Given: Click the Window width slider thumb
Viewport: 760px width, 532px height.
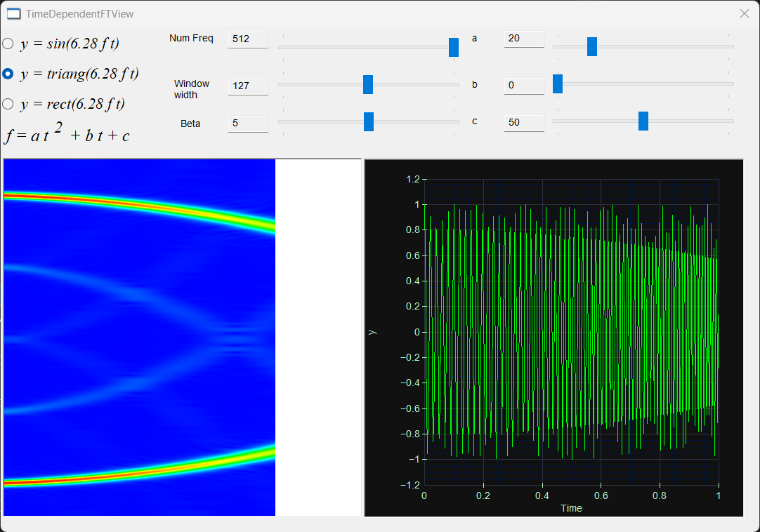Looking at the screenshot, I should [x=368, y=84].
